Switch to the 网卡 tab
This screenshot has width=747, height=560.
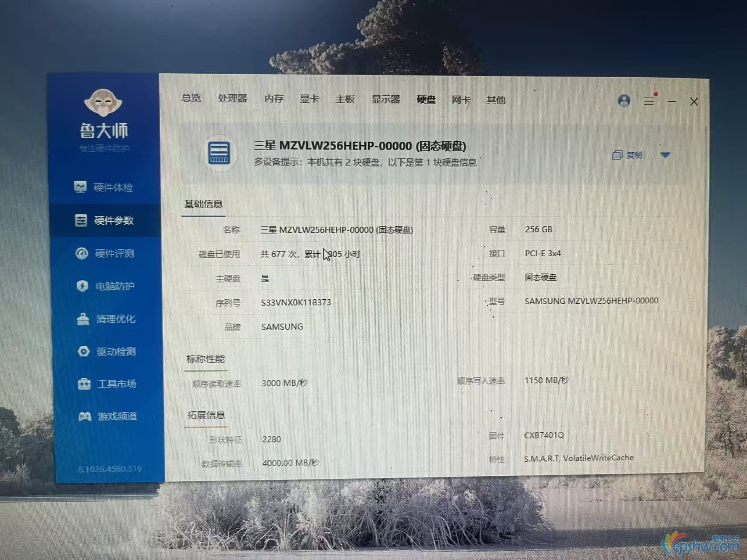pyautogui.click(x=461, y=100)
